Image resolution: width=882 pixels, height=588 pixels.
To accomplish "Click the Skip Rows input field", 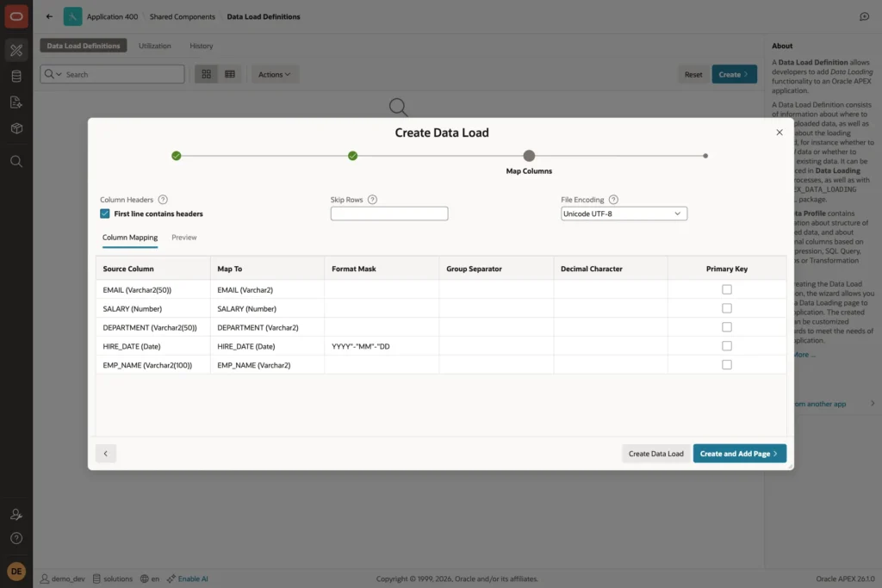I will click(389, 214).
